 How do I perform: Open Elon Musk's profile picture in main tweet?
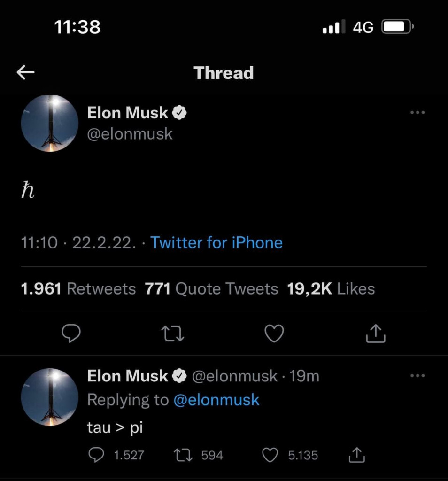50,124
